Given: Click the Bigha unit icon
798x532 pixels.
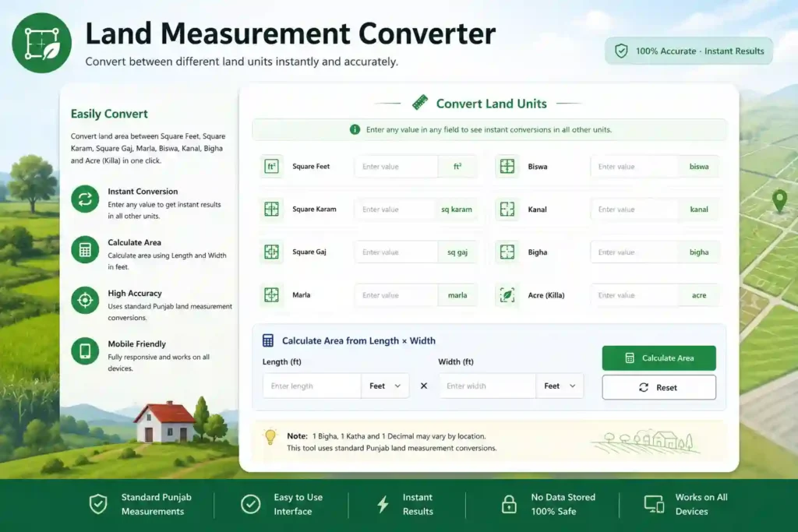Looking at the screenshot, I should [x=507, y=252].
